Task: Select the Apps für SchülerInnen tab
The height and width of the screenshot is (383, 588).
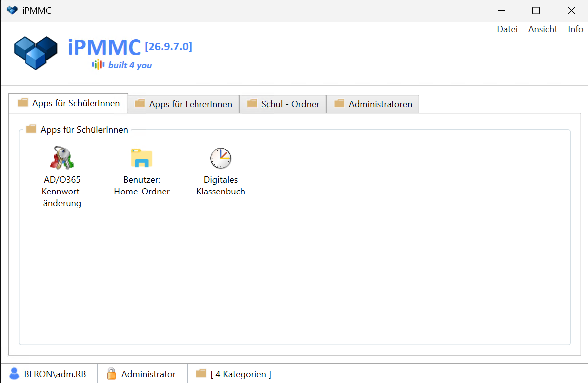Action: tap(69, 103)
